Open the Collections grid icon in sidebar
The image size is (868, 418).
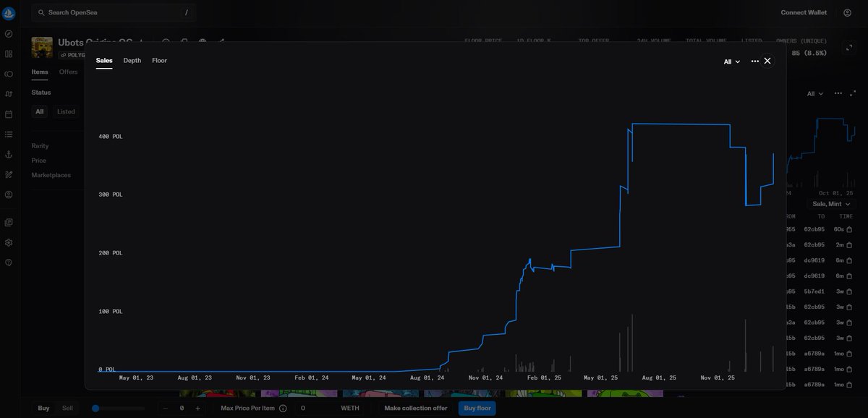tap(9, 54)
